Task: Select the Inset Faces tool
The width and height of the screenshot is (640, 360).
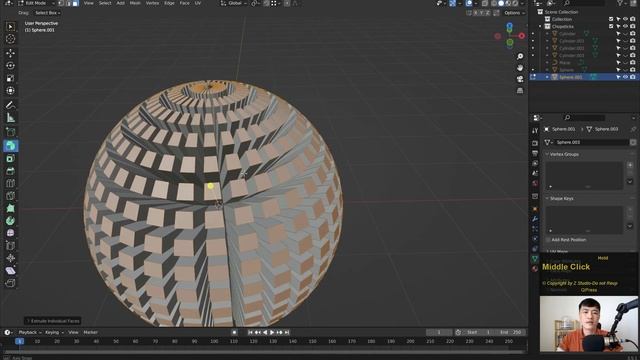Action: [11, 158]
